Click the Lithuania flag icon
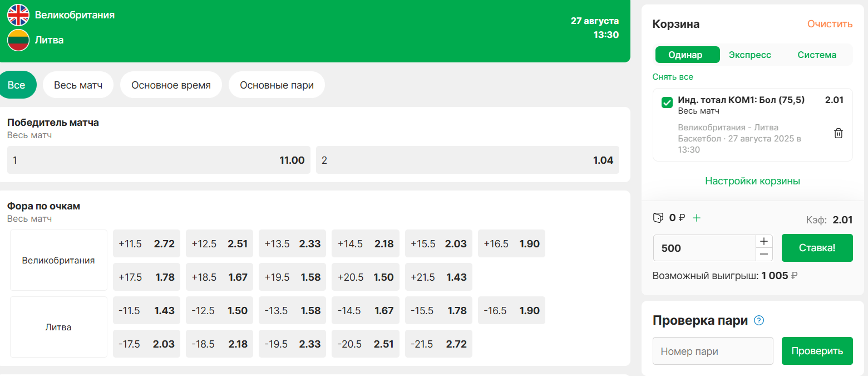Viewport: 868px width, 376px height. click(x=18, y=40)
